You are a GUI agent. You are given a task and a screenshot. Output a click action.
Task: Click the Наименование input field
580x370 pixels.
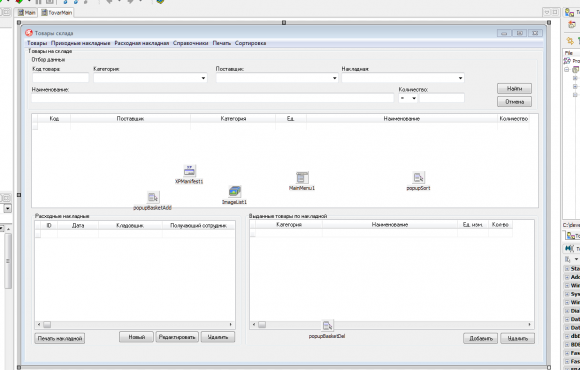click(x=212, y=98)
